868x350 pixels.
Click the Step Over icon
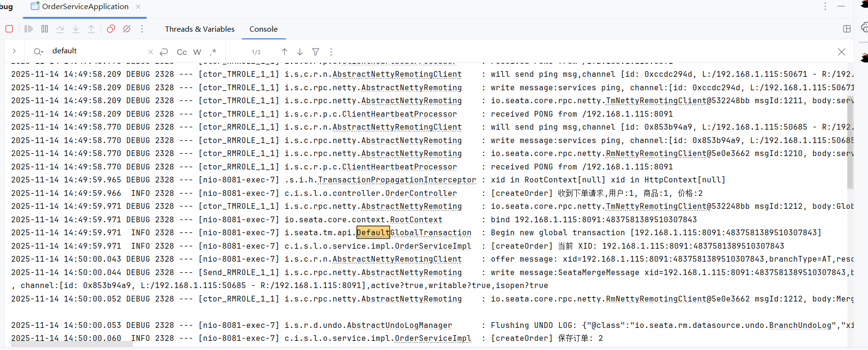60,29
